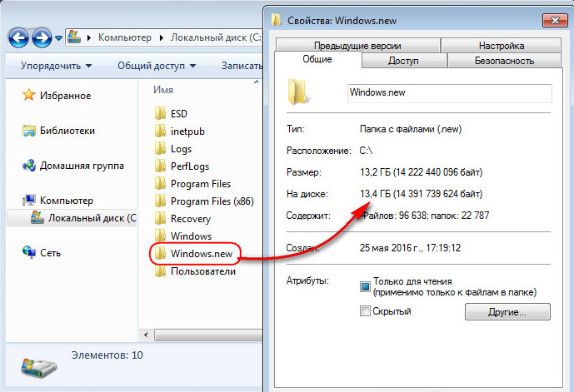Click the Program Files (x86) folder icon
The height and width of the screenshot is (392, 574).
pyautogui.click(x=160, y=201)
